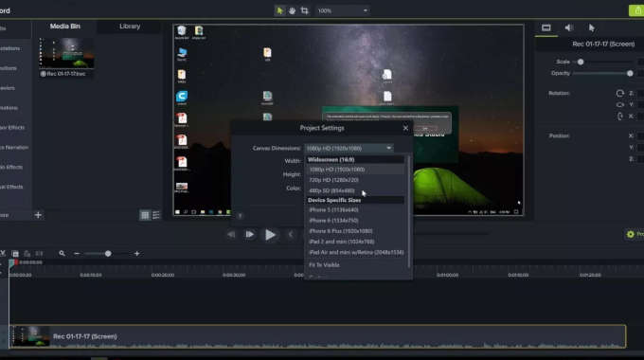
Task: Open Cursor Properties tab
Action: (591, 27)
